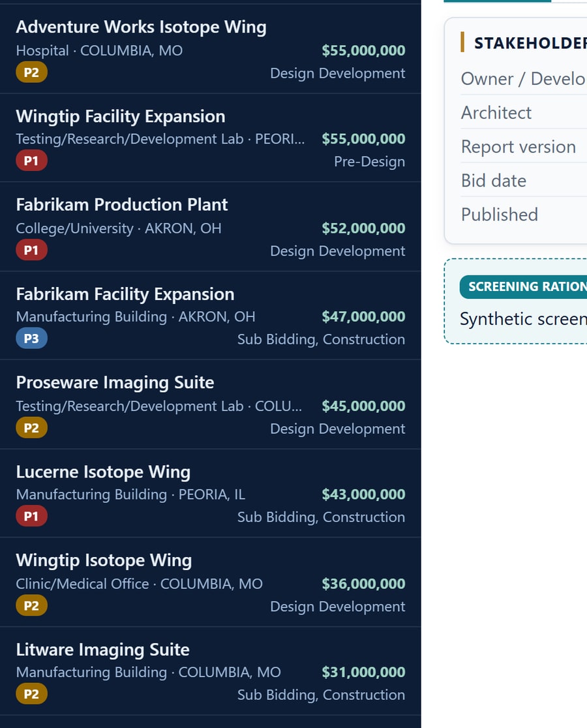Click P2 badge on Wingtip Isotope Wing
This screenshot has height=728, width=587.
pos(31,605)
